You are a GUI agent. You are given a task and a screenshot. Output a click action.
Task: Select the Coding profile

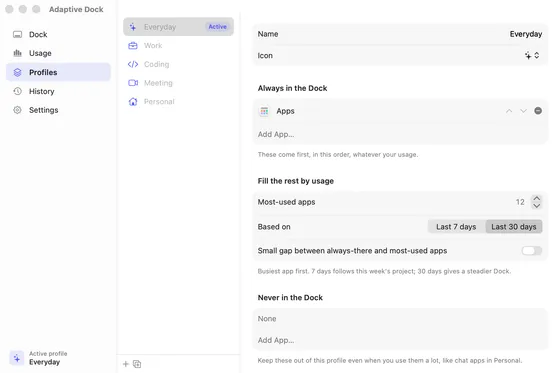pyautogui.click(x=178, y=64)
